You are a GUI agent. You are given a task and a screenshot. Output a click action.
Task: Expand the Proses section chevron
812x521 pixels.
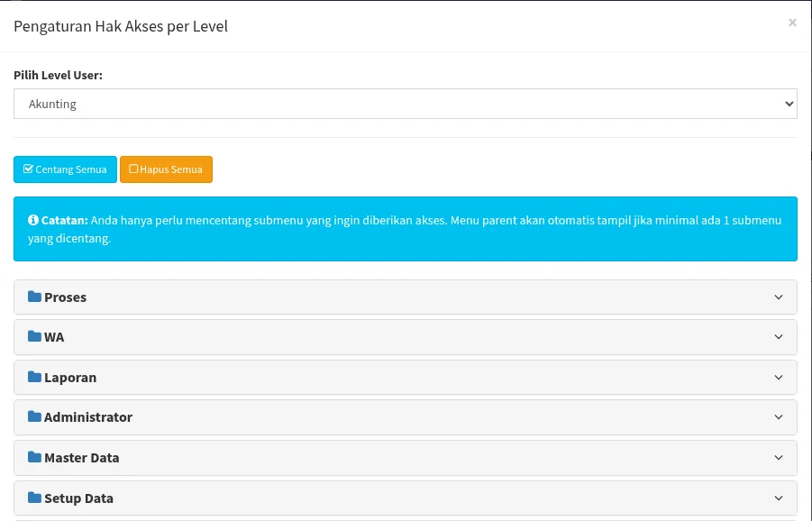[x=779, y=297]
